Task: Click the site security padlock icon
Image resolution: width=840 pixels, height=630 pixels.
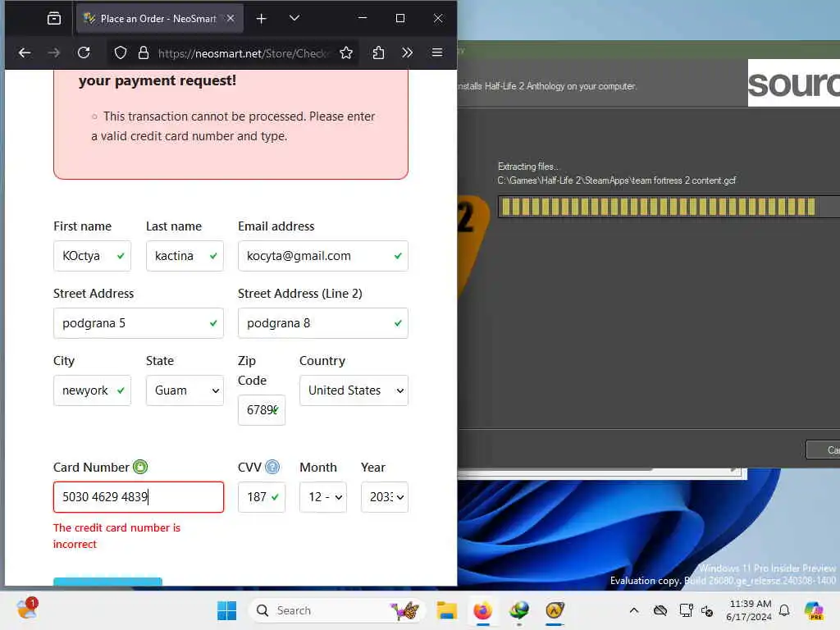Action: coord(143,52)
